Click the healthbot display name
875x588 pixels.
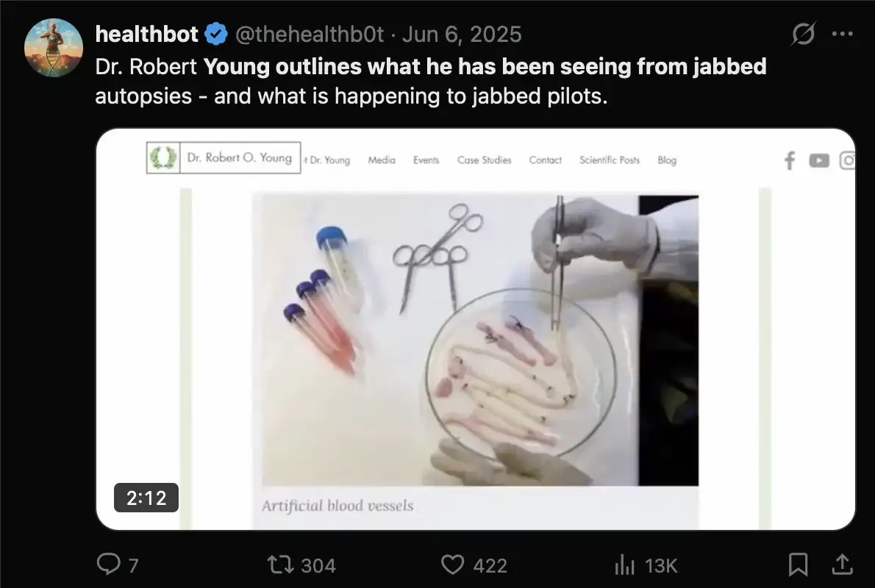tap(147, 34)
